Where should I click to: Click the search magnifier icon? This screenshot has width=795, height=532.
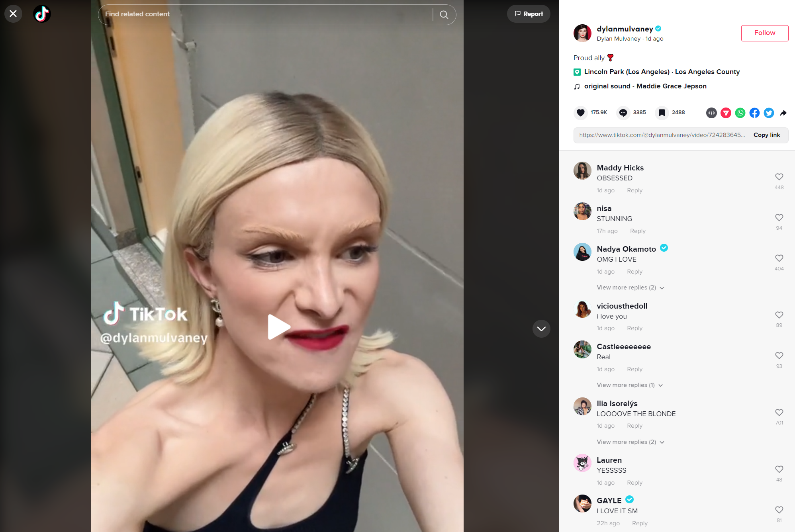point(444,15)
